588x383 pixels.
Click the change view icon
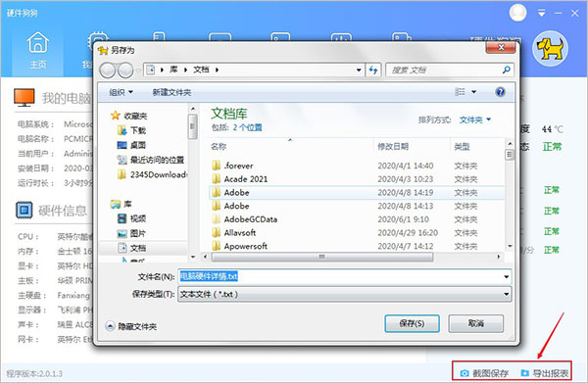pos(460,92)
